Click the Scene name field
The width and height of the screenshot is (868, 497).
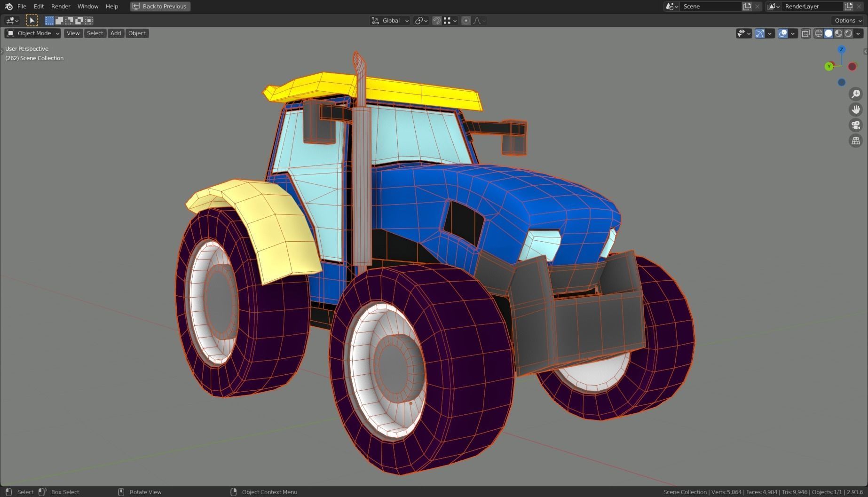[711, 6]
